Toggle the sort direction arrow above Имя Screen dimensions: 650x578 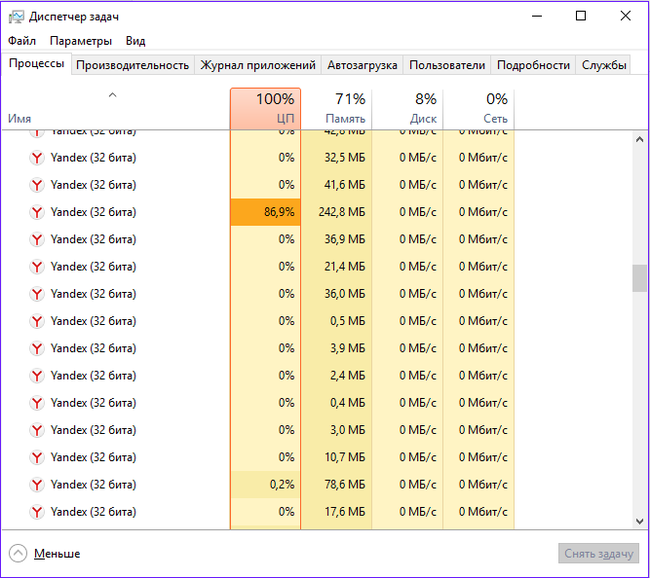pos(112,95)
